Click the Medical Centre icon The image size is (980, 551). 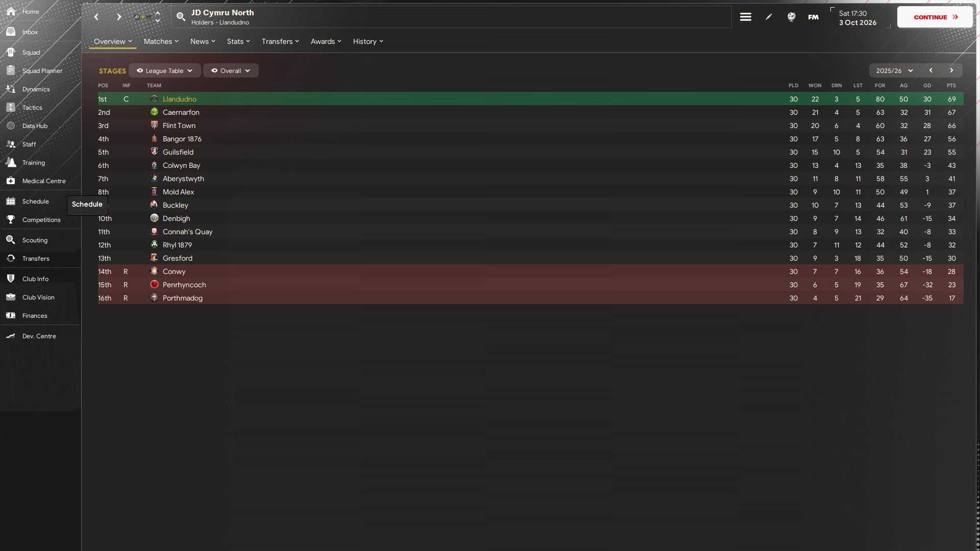(x=11, y=181)
